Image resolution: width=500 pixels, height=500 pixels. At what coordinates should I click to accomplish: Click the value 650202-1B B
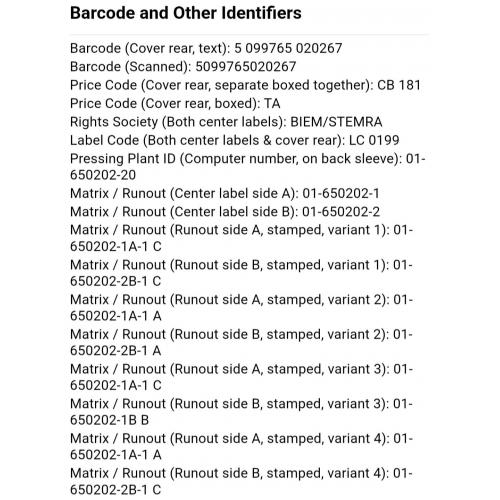(x=109, y=420)
